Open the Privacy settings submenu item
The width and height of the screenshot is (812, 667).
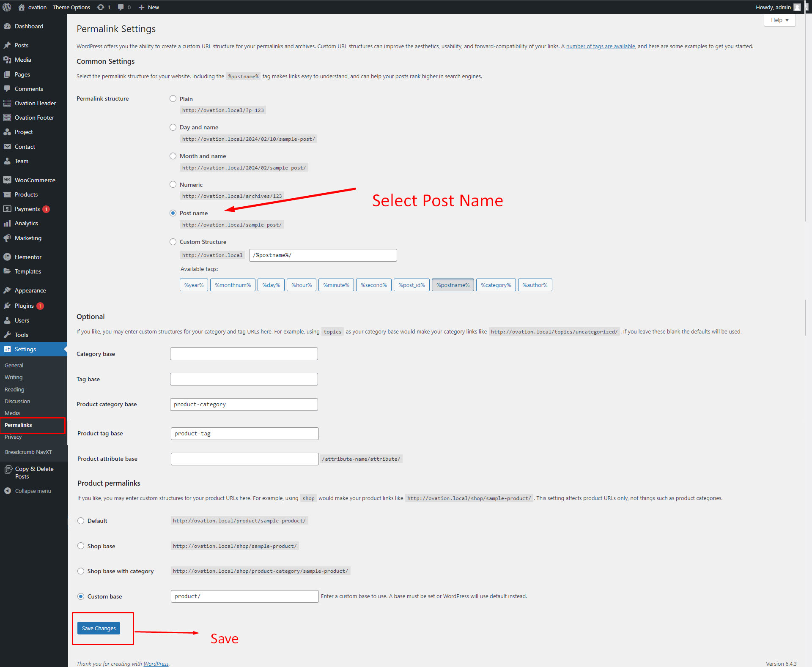[x=13, y=437]
